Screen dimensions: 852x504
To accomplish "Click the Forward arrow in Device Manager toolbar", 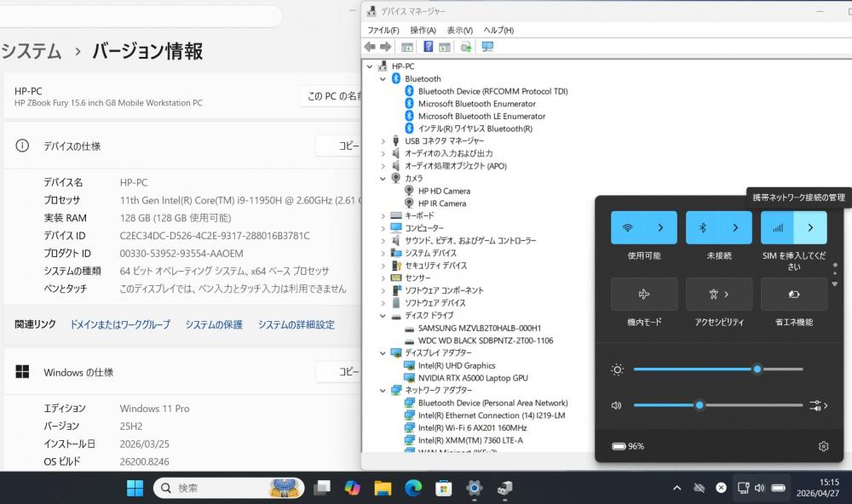I will pos(386,48).
